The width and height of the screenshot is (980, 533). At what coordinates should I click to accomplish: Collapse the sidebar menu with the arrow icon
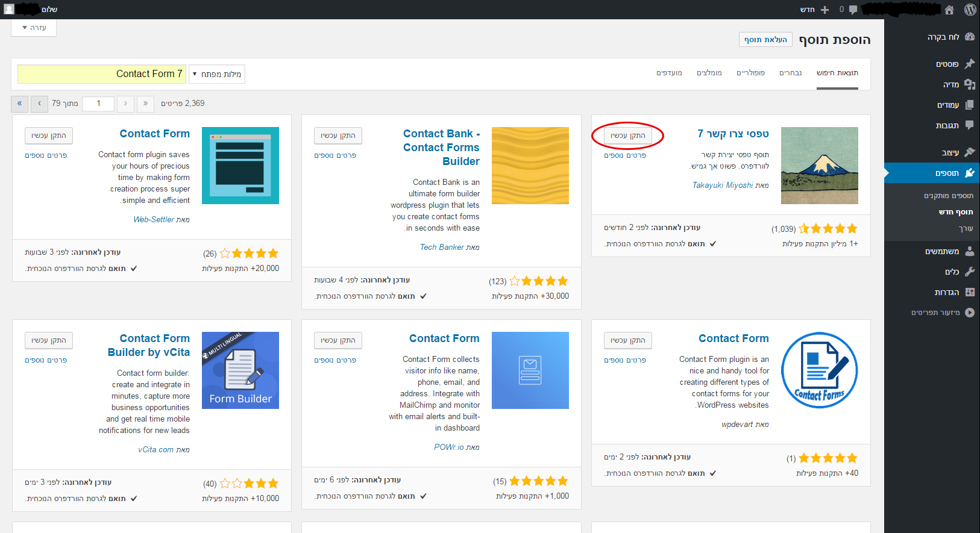point(969,313)
